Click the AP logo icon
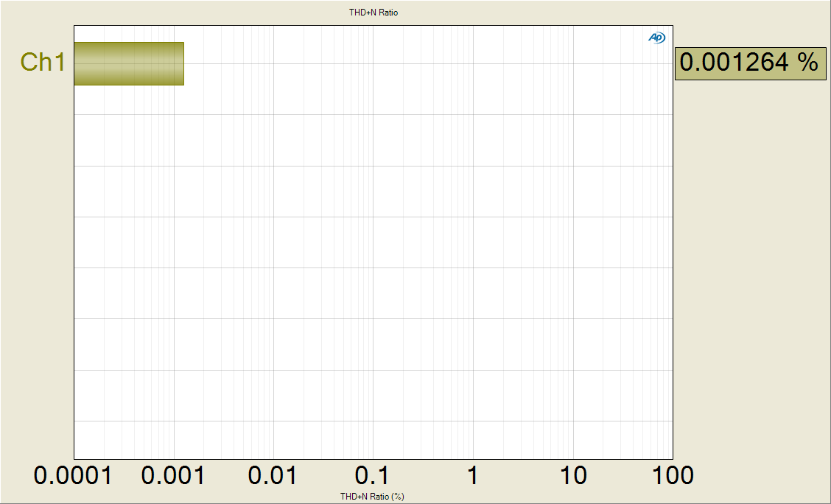The width and height of the screenshot is (831, 504). pyautogui.click(x=656, y=38)
